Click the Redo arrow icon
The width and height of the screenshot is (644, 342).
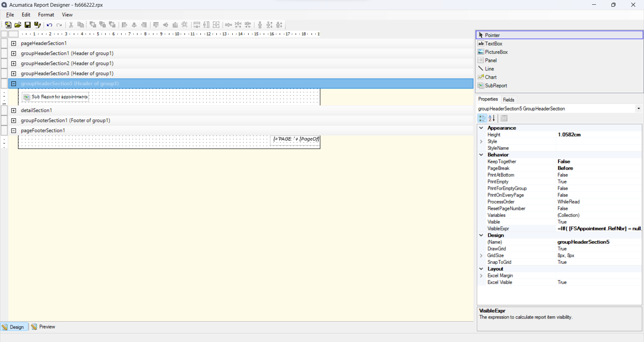(x=59, y=25)
